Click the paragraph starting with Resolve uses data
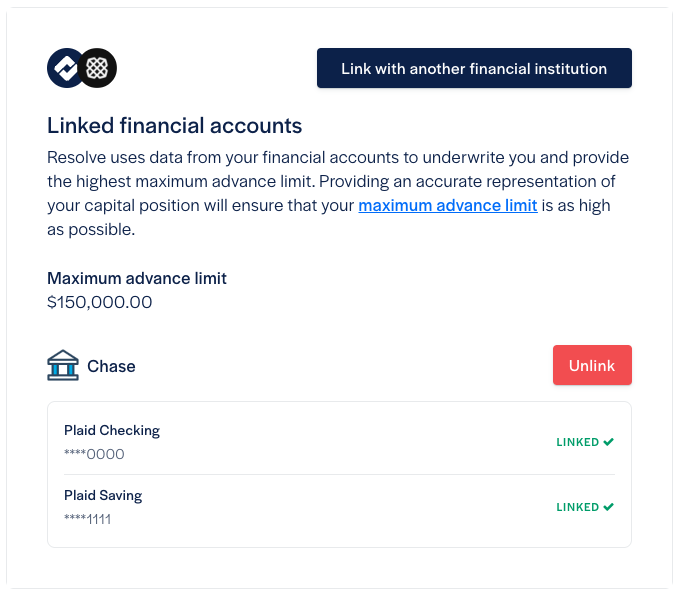This screenshot has width=681, height=599. [338, 193]
